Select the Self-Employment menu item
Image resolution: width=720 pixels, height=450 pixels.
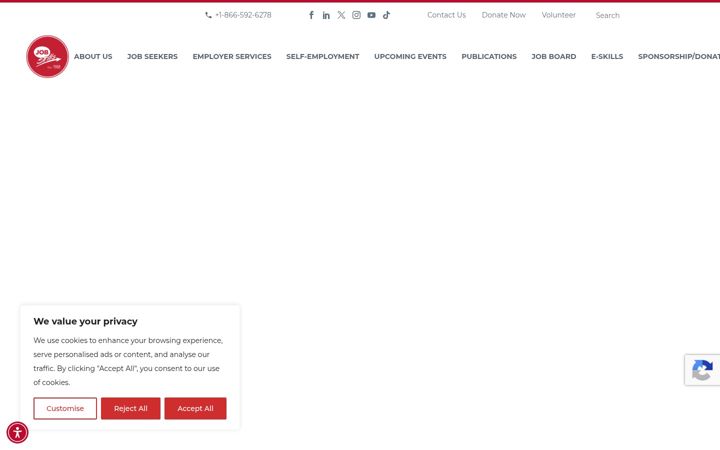click(x=323, y=56)
